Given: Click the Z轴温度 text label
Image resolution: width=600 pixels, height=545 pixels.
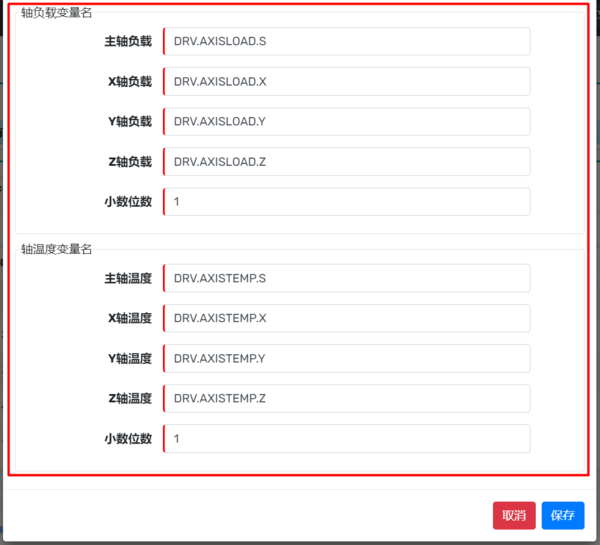Looking at the screenshot, I should [x=129, y=399].
